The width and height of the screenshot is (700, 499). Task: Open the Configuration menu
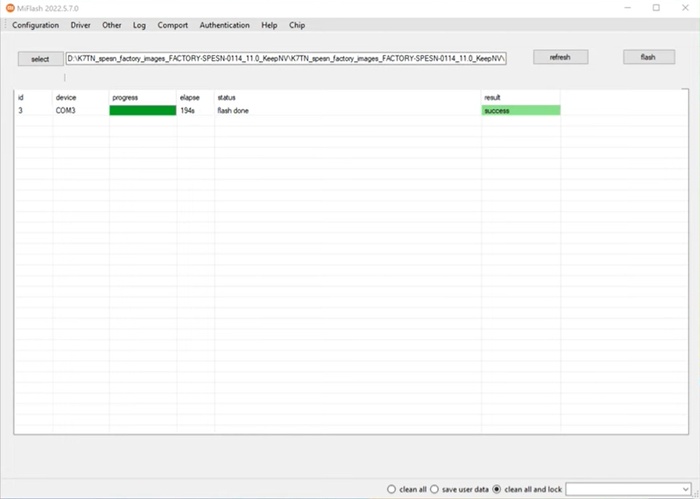click(x=35, y=25)
